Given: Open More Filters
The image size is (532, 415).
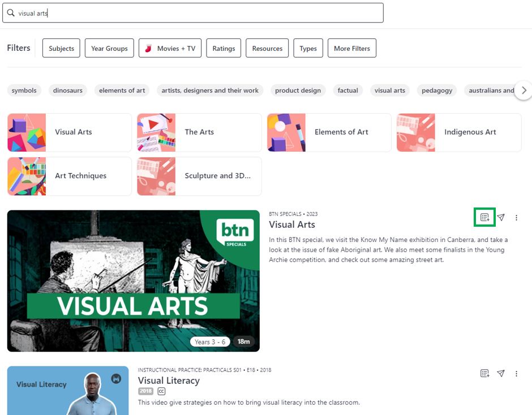Looking at the screenshot, I should tap(352, 48).
